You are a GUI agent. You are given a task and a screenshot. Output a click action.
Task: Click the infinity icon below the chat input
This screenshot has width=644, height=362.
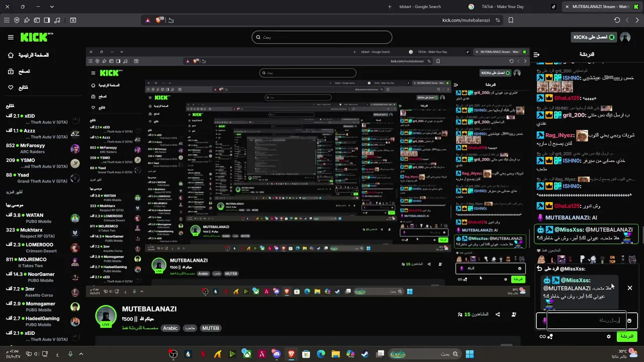pos(542,337)
